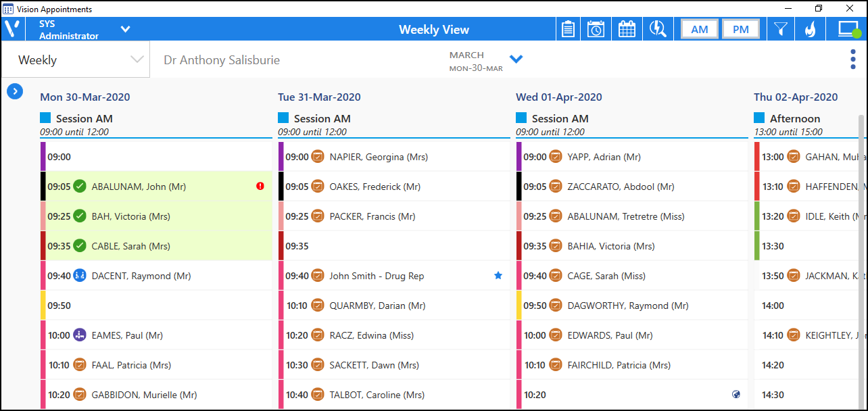Expand the March date picker chevron
868x411 pixels.
click(516, 59)
